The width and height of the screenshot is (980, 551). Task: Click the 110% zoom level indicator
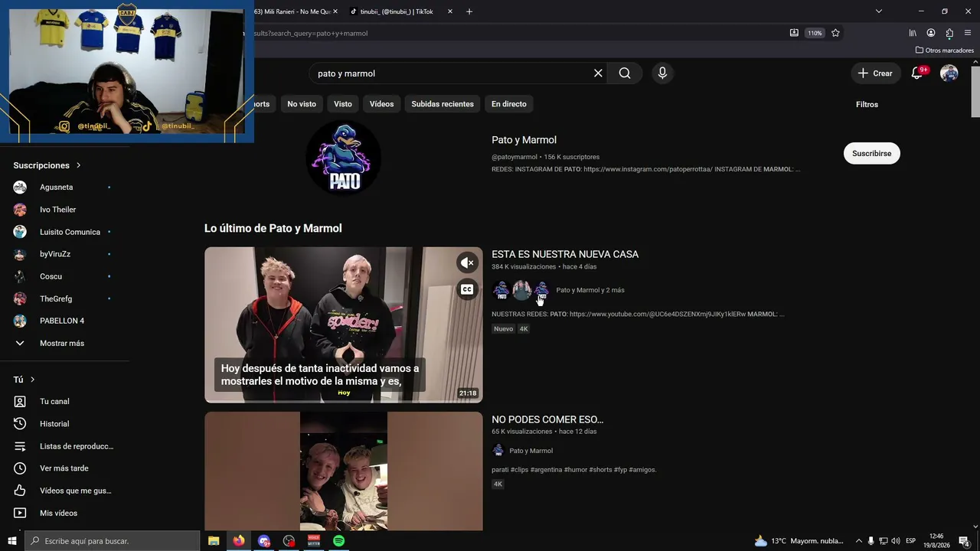(x=815, y=33)
